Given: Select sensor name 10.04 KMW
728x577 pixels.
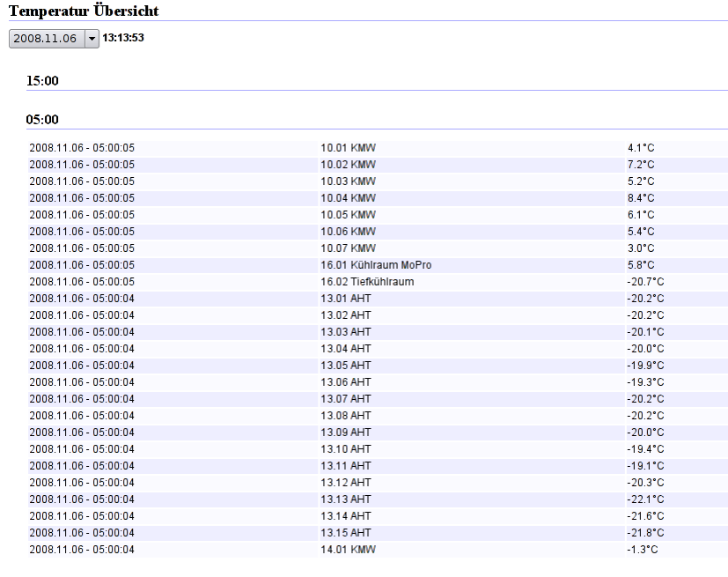Looking at the screenshot, I should click(349, 198).
